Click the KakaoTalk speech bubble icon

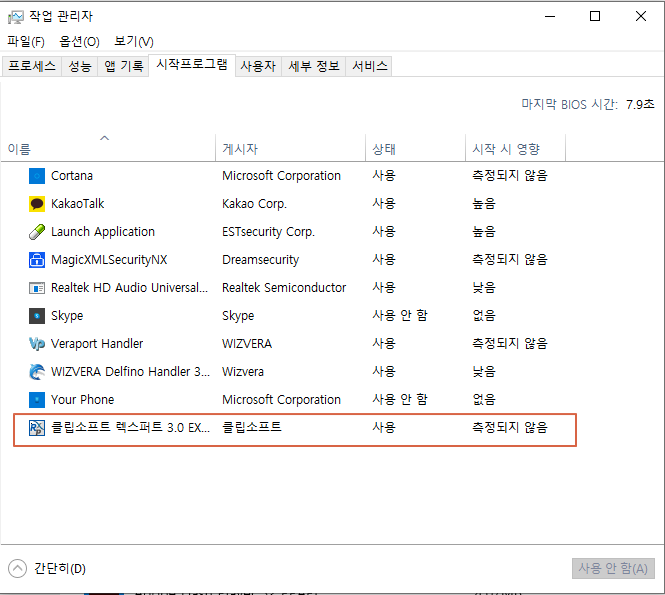37,204
